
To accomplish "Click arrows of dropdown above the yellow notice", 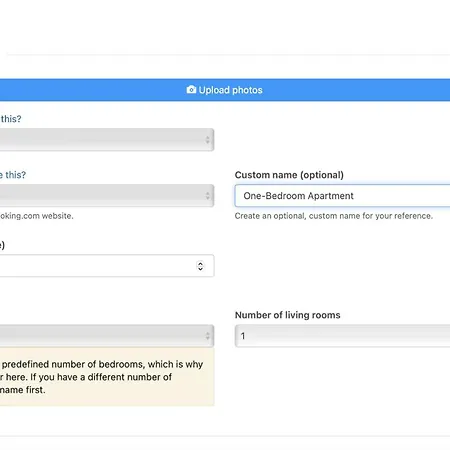I will pyautogui.click(x=208, y=336).
